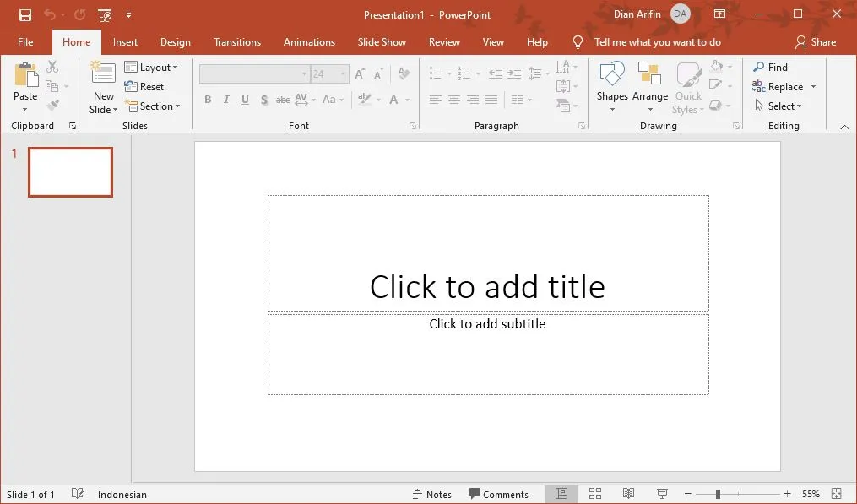857x504 pixels.
Task: Click the Center alignment icon
Action: [453, 101]
